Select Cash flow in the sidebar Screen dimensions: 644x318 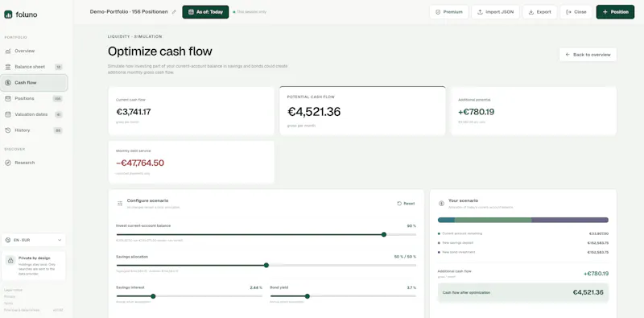[34, 83]
